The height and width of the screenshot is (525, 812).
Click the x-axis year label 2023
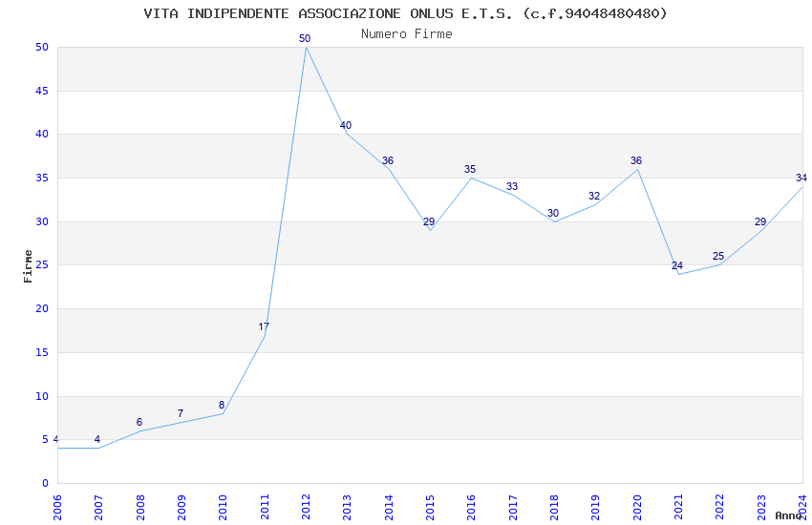pyautogui.click(x=761, y=507)
